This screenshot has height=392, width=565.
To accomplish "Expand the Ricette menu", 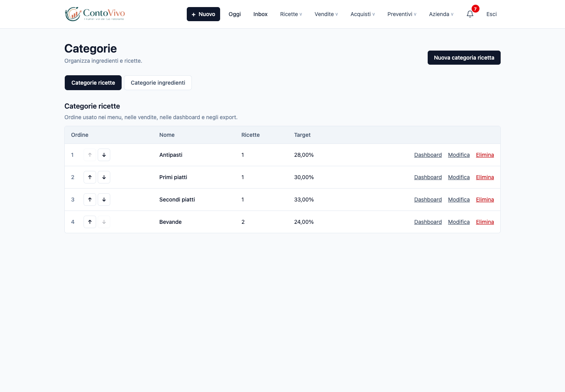I will [x=291, y=14].
